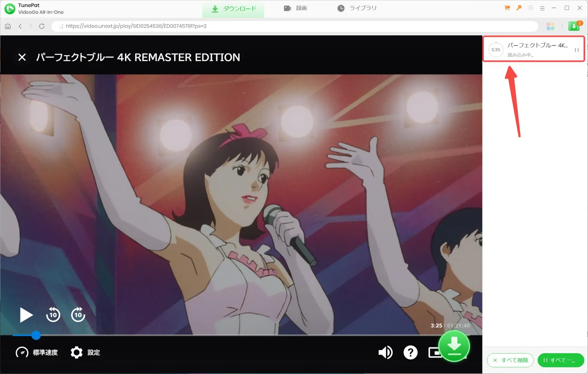
Task: Click the green すべて一時停止 pause-all button
Action: (x=561, y=360)
